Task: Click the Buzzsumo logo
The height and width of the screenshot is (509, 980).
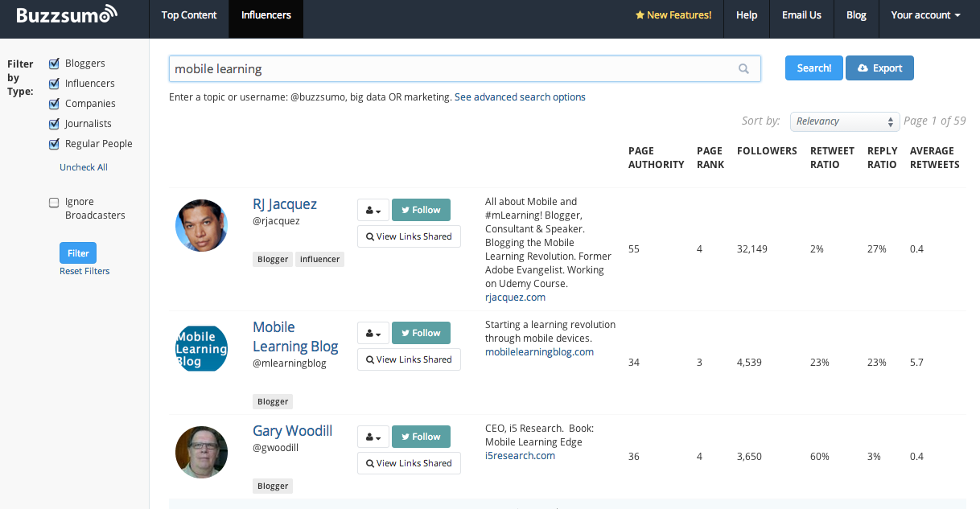Action: (x=66, y=14)
